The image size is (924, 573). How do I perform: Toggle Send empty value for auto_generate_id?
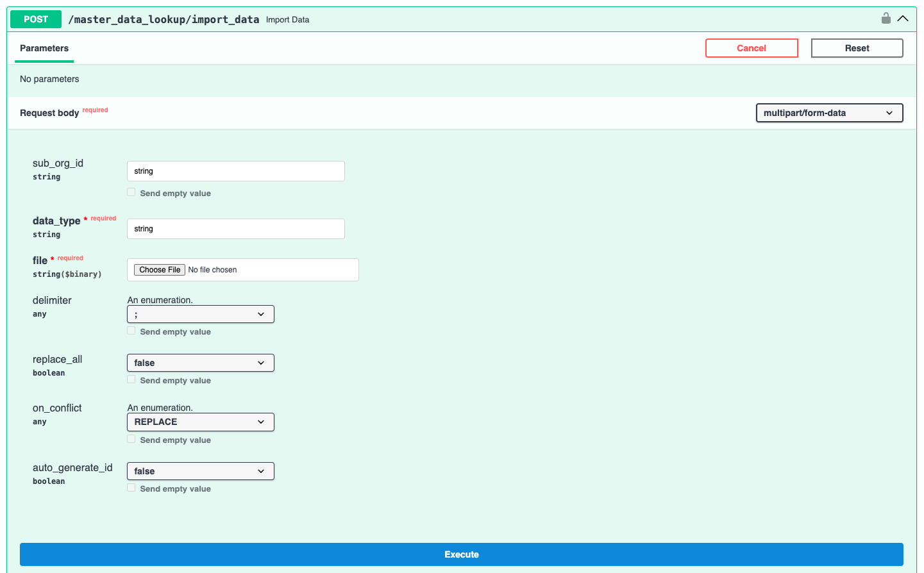[131, 488]
